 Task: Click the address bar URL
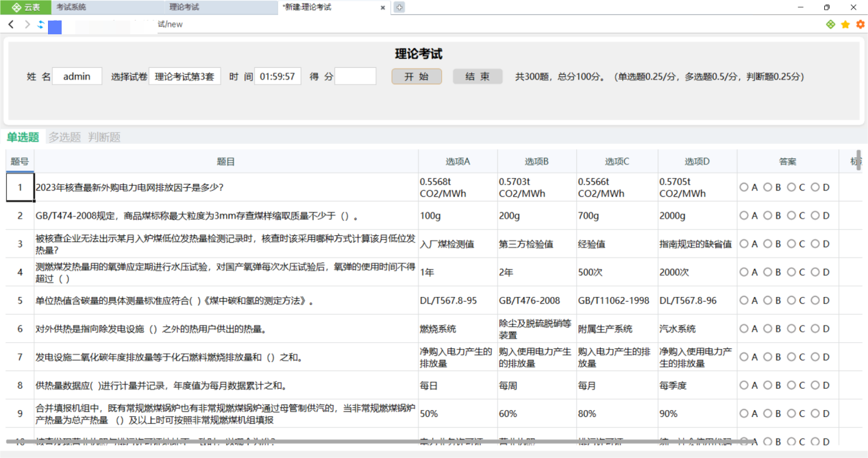coord(170,25)
